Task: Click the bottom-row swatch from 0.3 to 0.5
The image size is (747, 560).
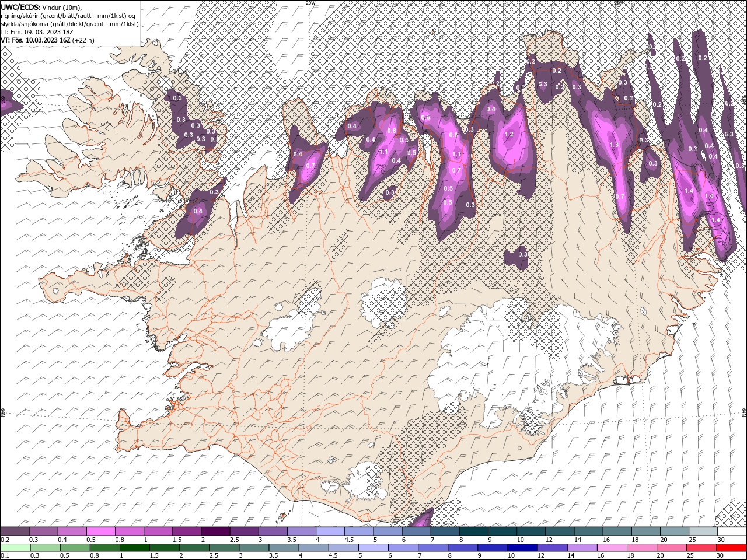Action: (45, 548)
